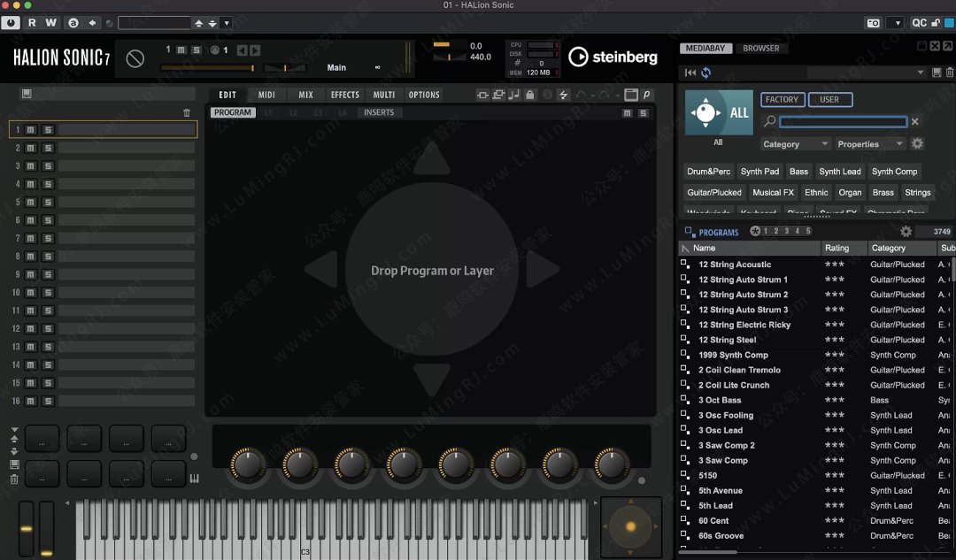
Task: Click the MediaBay refresh results icon
Action: [705, 73]
